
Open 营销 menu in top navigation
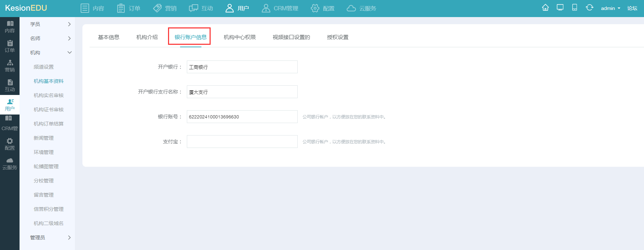tap(165, 8)
